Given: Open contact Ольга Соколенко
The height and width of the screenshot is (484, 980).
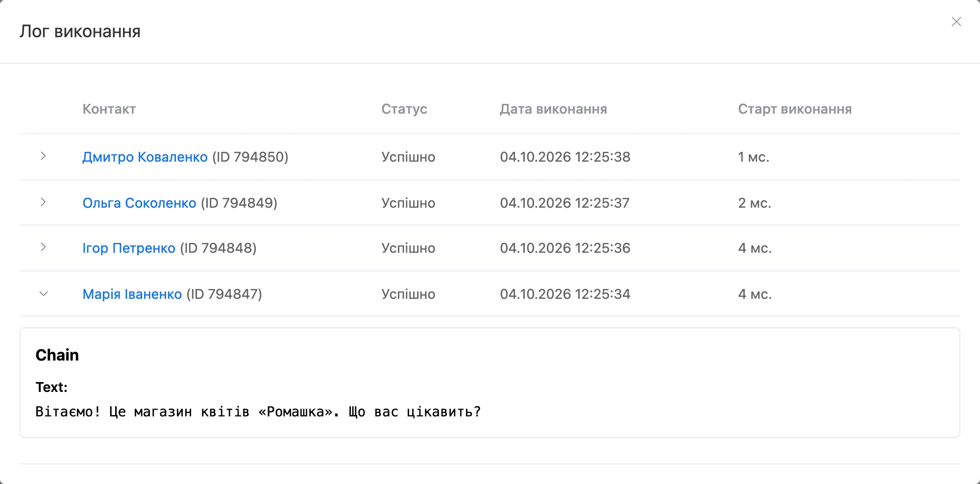Looking at the screenshot, I should tap(139, 203).
